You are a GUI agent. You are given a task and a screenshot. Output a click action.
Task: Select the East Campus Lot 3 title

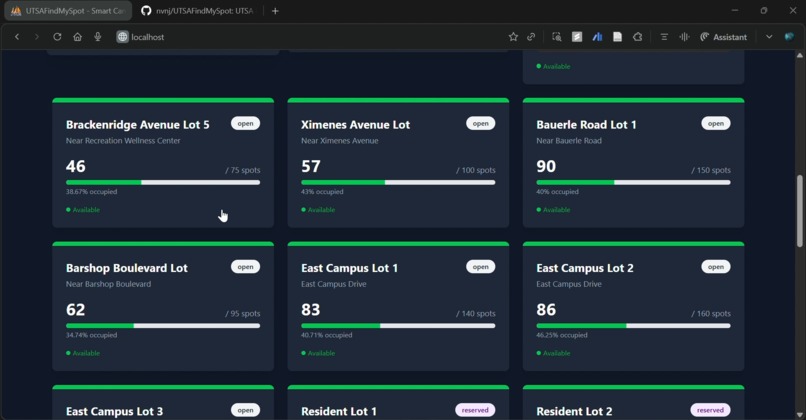tap(115, 412)
